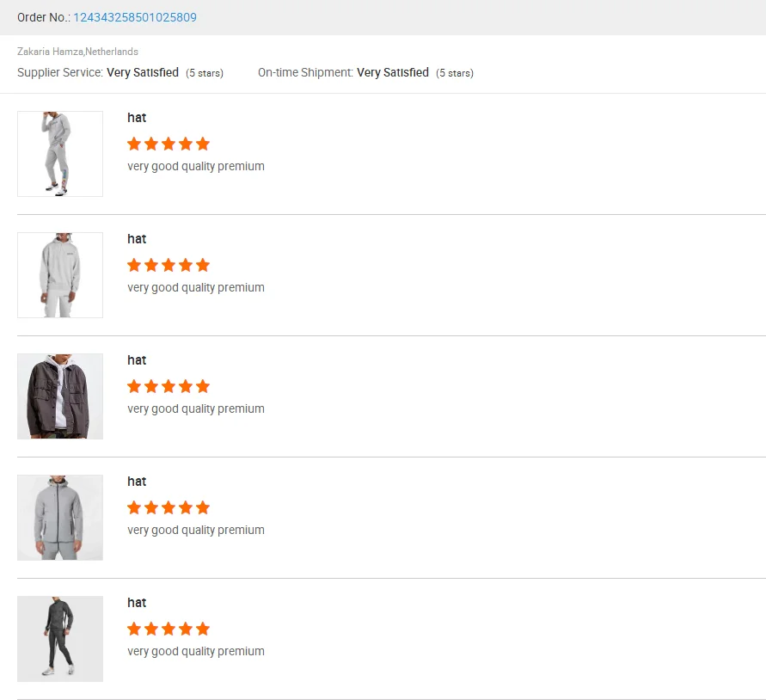Click review text under the dark utility jacket entry

point(196,408)
